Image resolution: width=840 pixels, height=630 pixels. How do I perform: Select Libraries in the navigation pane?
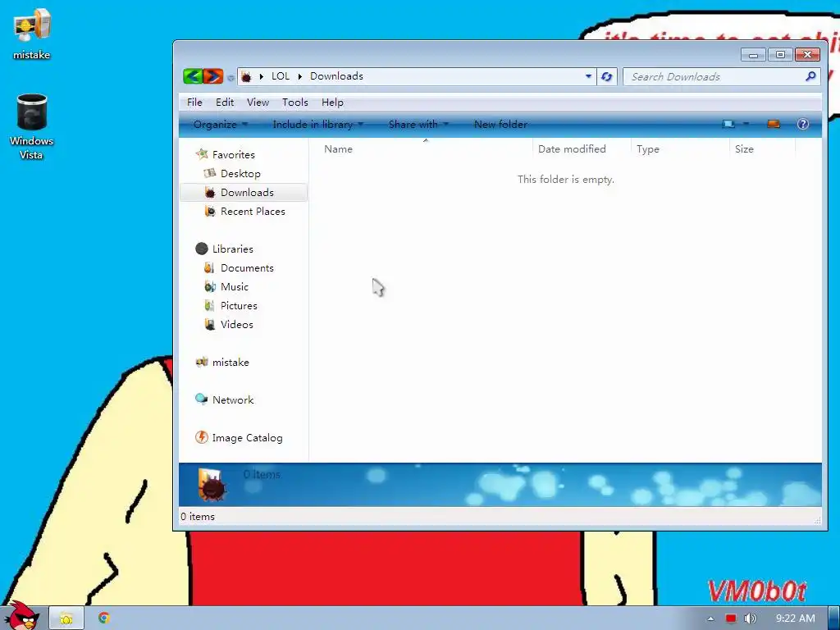(x=232, y=249)
